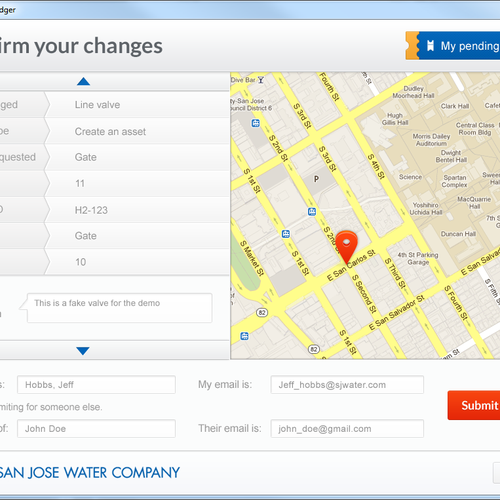
Task: Click the route 82 shield near S Market St
Action: pos(262,312)
